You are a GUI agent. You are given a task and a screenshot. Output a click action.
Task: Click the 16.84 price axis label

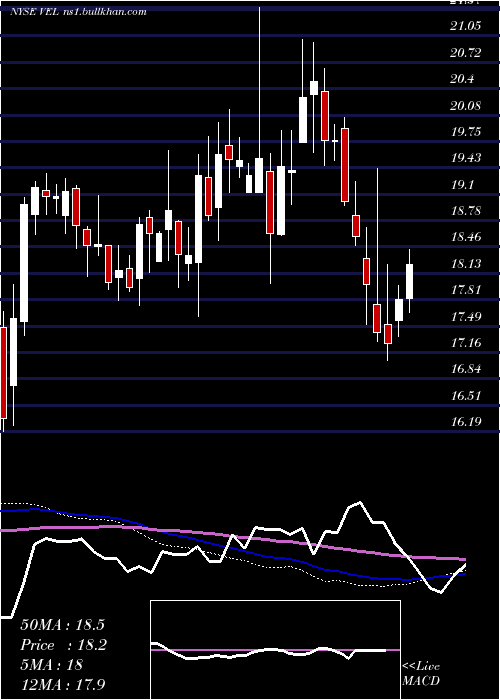pos(466,369)
